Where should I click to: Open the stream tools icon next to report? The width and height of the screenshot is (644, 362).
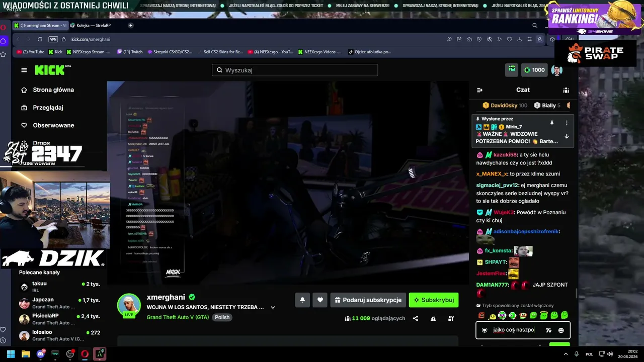(451, 318)
